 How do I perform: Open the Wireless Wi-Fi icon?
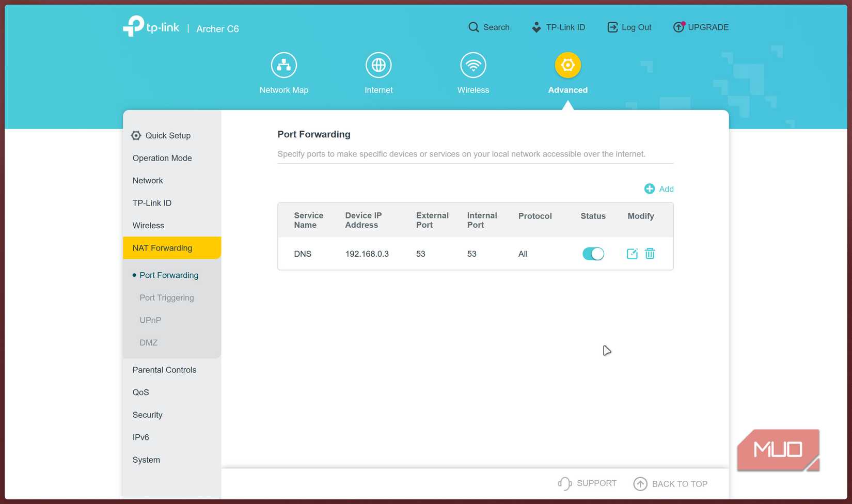click(x=473, y=65)
